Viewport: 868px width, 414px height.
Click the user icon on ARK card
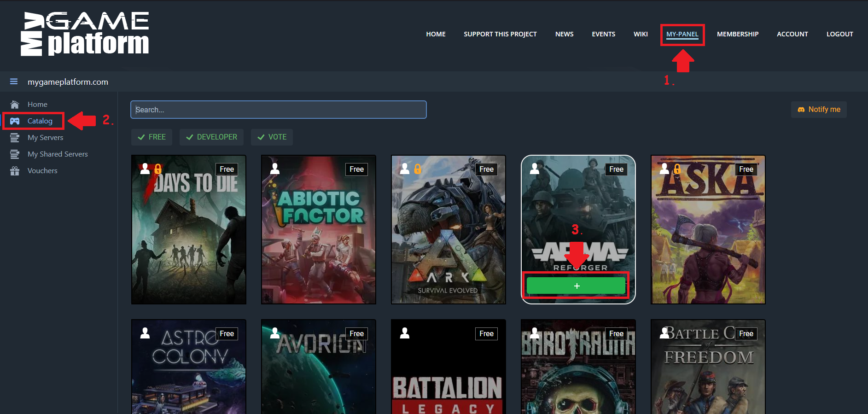click(x=405, y=169)
